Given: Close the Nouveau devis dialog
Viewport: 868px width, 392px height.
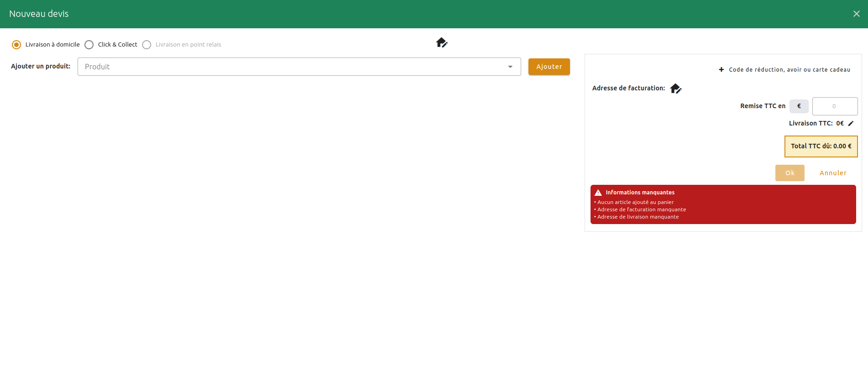Looking at the screenshot, I should [x=856, y=14].
